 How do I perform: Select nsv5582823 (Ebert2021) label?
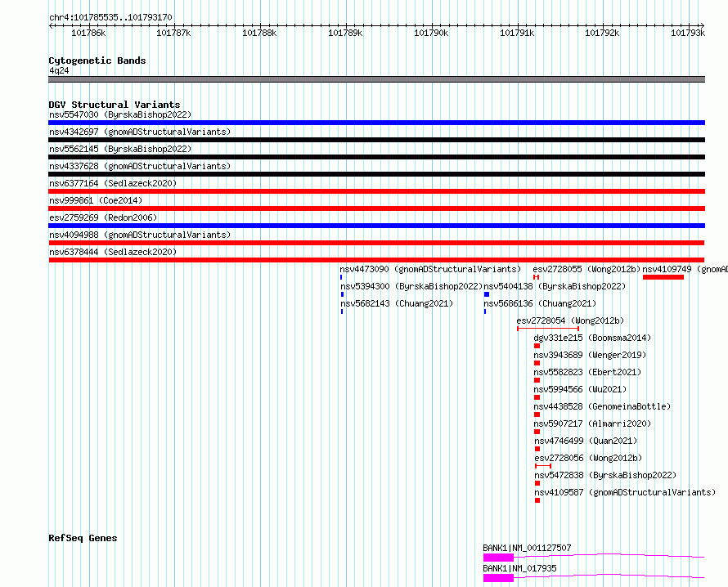[587, 372]
